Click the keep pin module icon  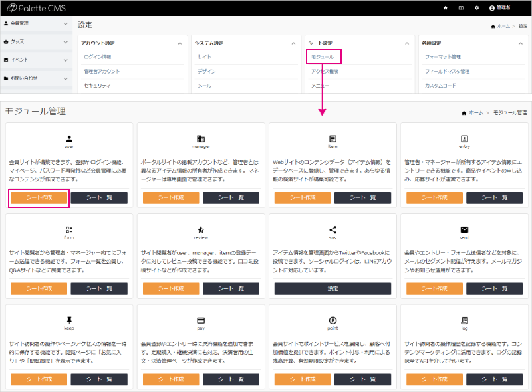pyautogui.click(x=69, y=319)
